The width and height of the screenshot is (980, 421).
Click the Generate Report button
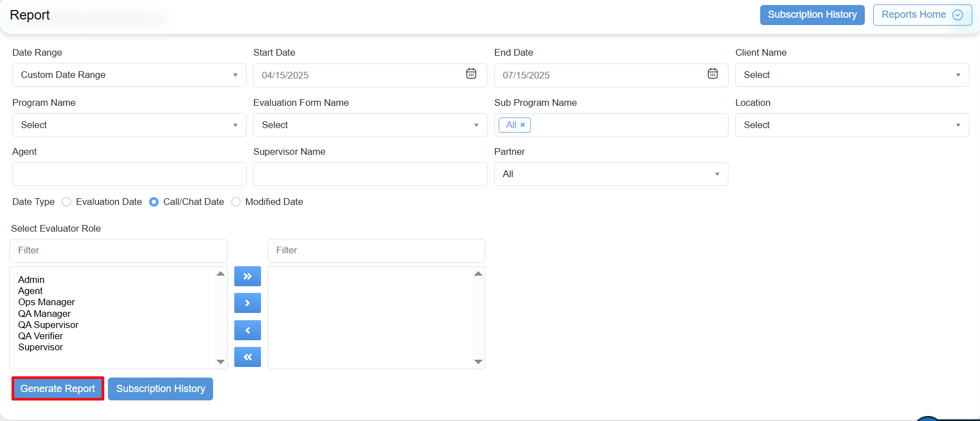58,389
